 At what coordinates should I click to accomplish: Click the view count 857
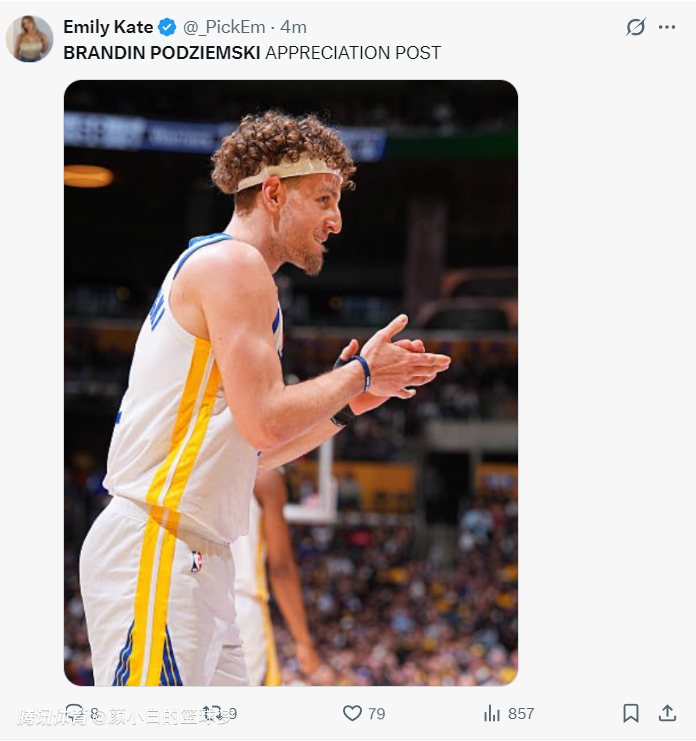pyautogui.click(x=521, y=714)
